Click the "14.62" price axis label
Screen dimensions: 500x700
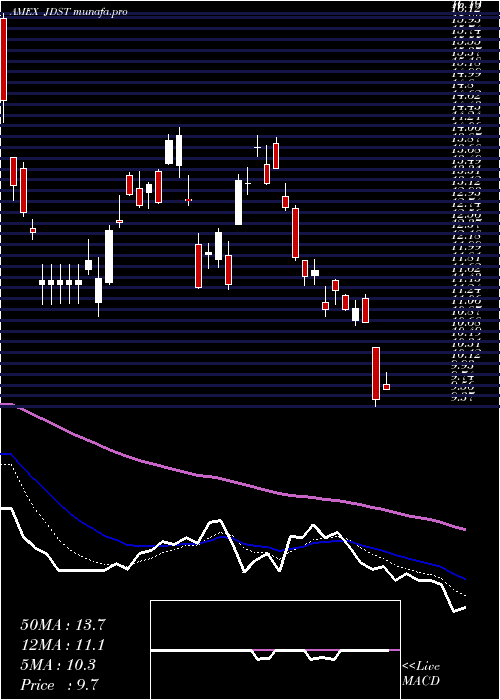pyautogui.click(x=467, y=96)
